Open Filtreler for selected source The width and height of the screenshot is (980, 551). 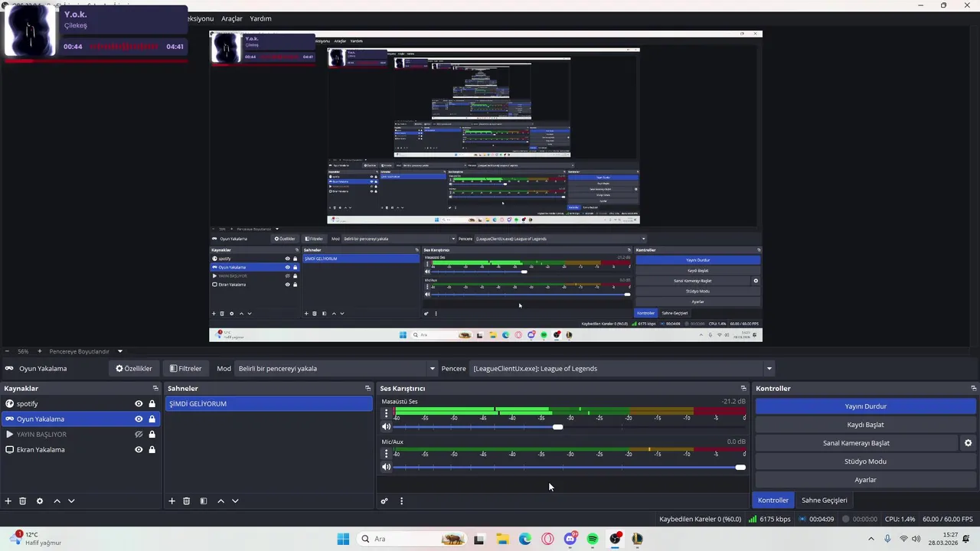(186, 369)
